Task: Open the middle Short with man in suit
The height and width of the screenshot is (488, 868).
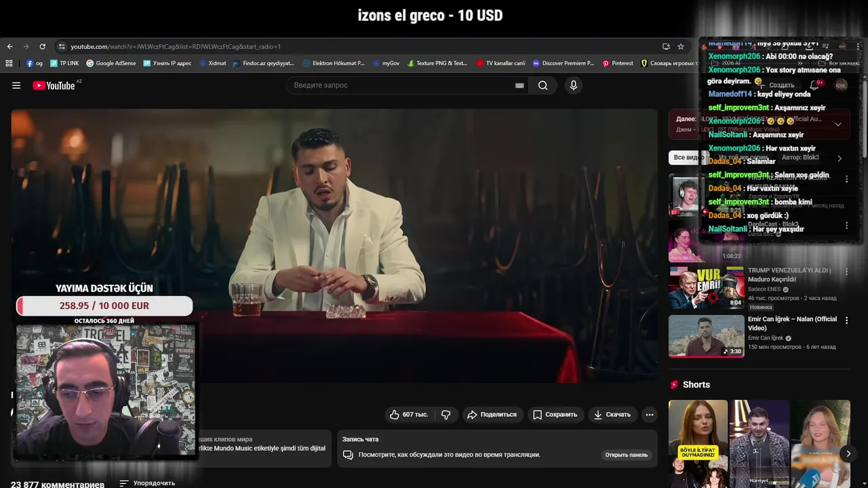Action: point(759,444)
